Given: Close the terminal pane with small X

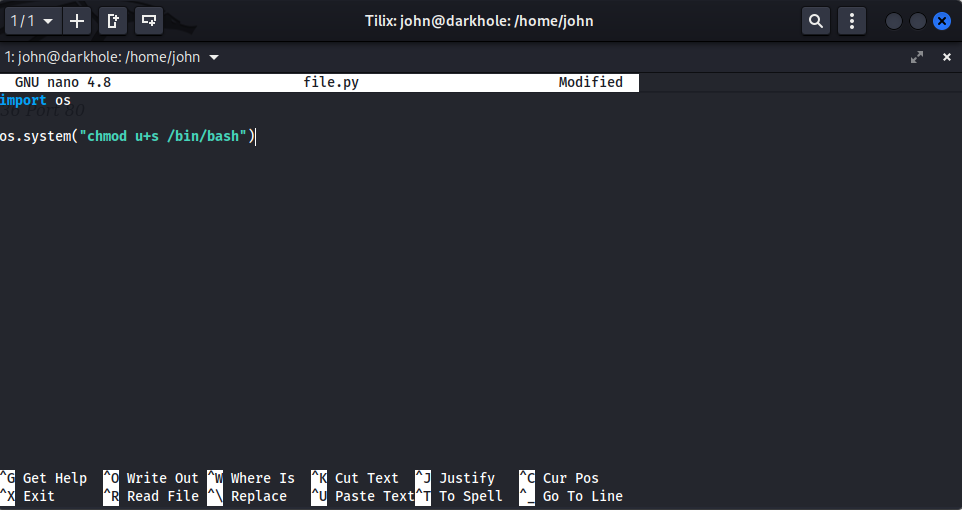Looking at the screenshot, I should (x=947, y=57).
